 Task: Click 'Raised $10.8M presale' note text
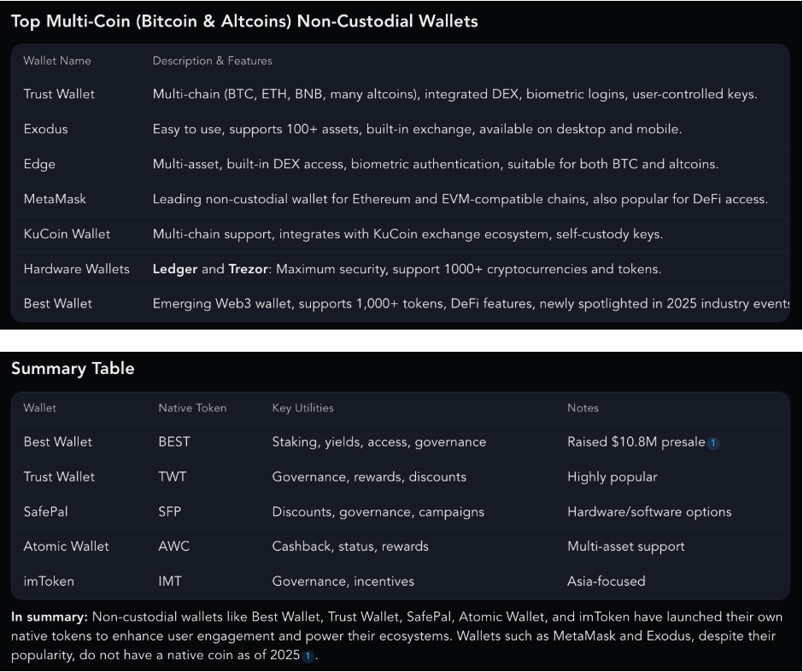636,442
